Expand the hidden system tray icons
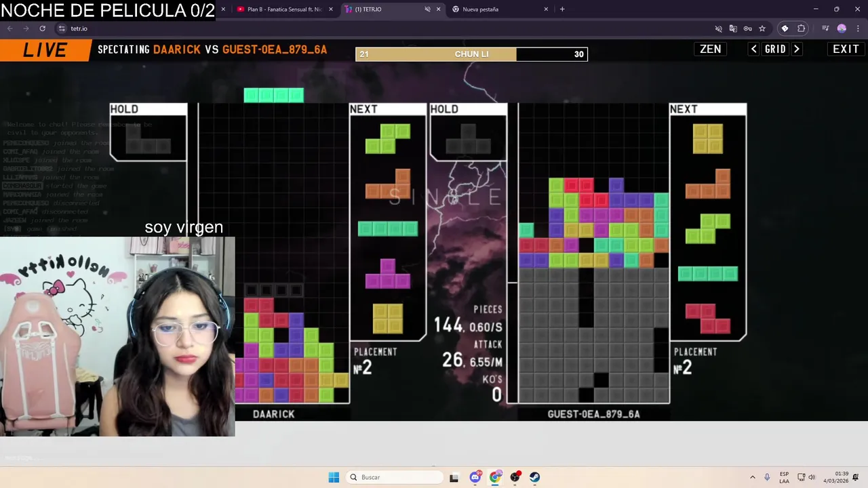The height and width of the screenshot is (488, 868). tap(752, 477)
